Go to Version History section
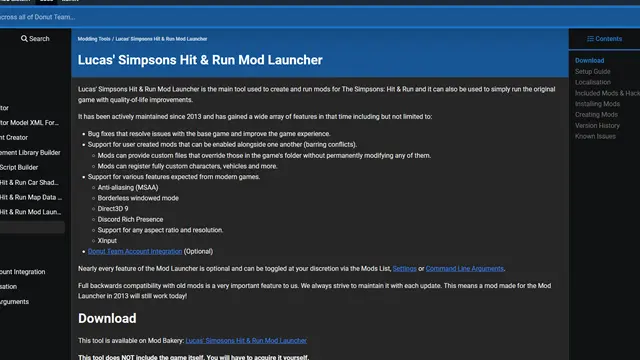This screenshot has width=640, height=360. [597, 126]
